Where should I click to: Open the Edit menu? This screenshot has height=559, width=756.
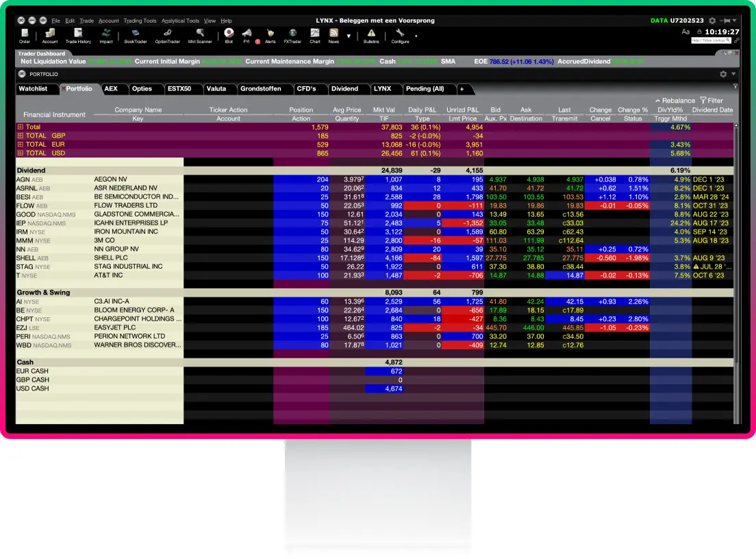pos(70,21)
